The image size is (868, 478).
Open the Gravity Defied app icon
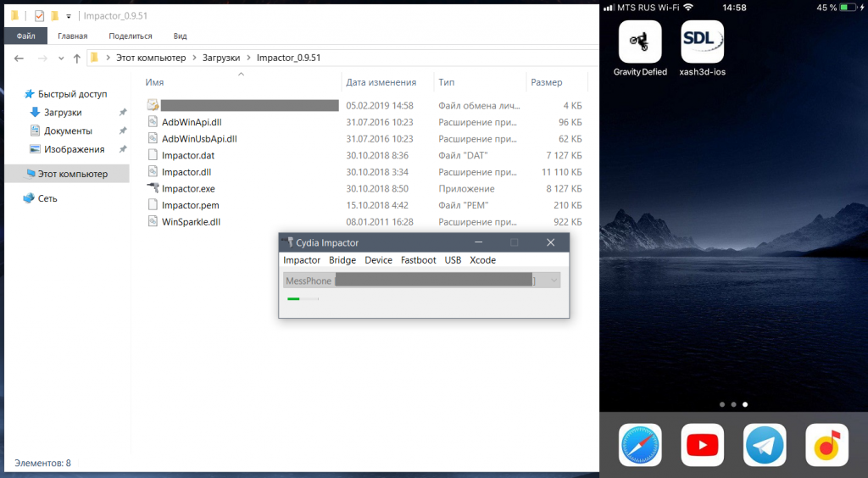(x=640, y=42)
